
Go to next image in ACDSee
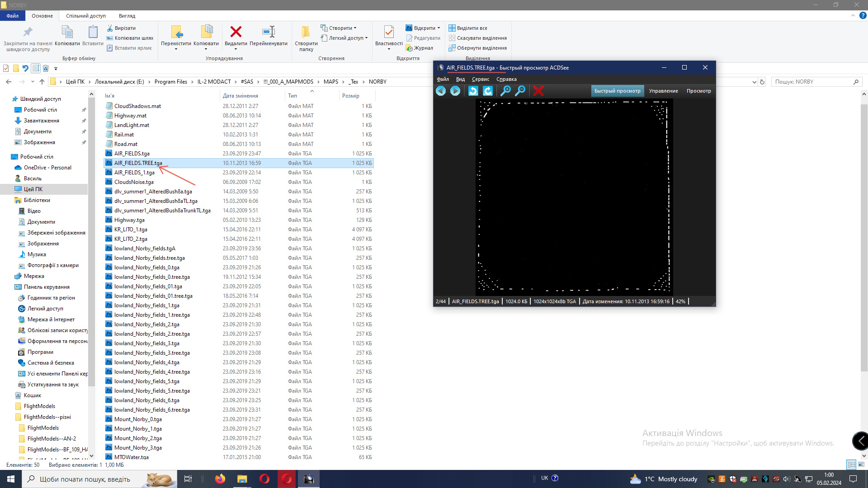pos(455,91)
